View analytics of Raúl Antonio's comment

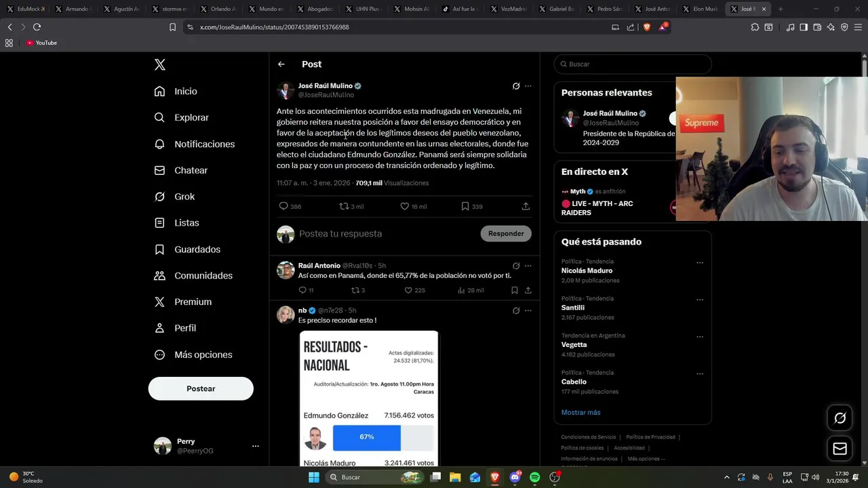(471, 290)
